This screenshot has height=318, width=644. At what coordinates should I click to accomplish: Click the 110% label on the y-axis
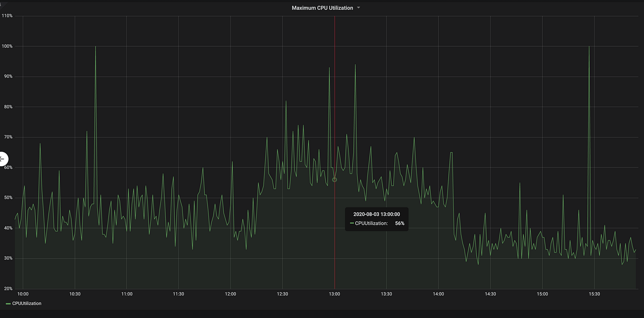coord(8,16)
